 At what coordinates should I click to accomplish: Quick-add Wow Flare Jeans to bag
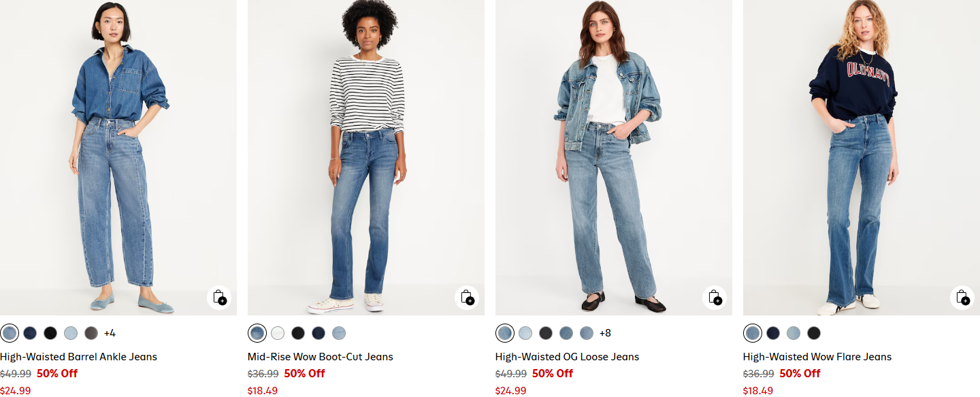click(x=962, y=298)
